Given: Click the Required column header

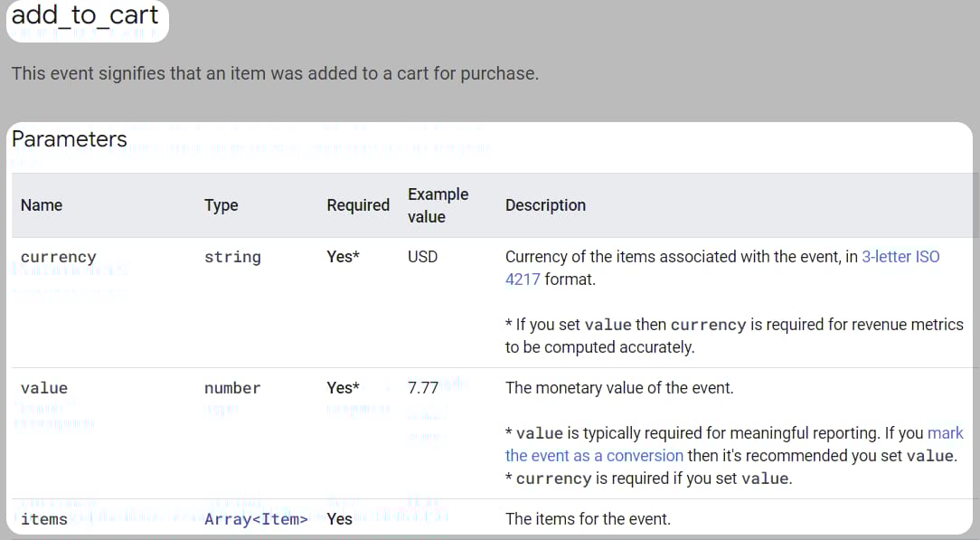Looking at the screenshot, I should click(358, 205).
